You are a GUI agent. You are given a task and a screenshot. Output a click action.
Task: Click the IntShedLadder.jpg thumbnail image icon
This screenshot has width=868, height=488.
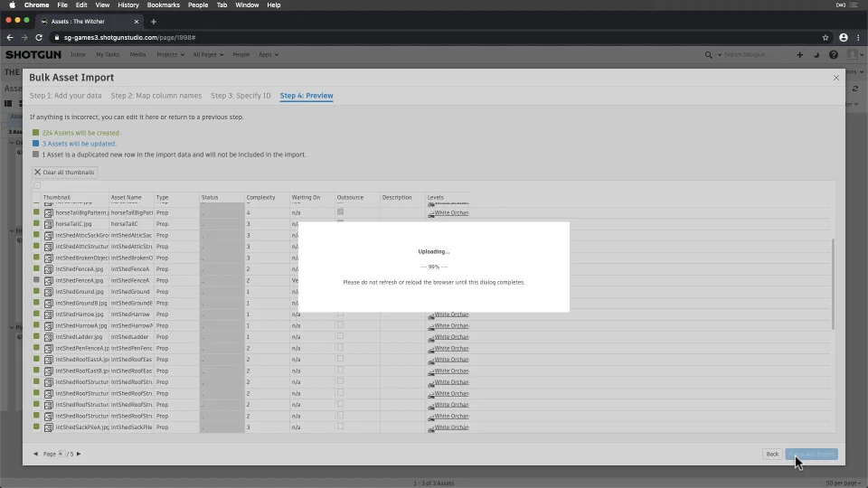tap(48, 337)
